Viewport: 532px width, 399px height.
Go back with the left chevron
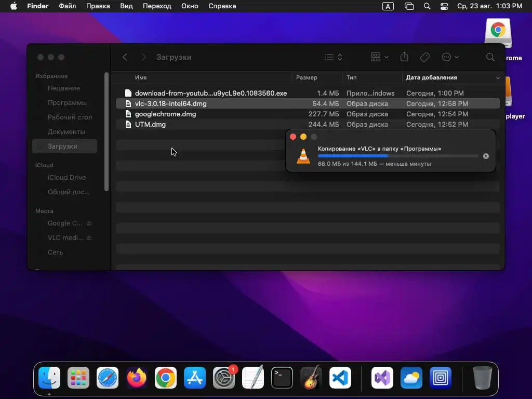(x=125, y=57)
